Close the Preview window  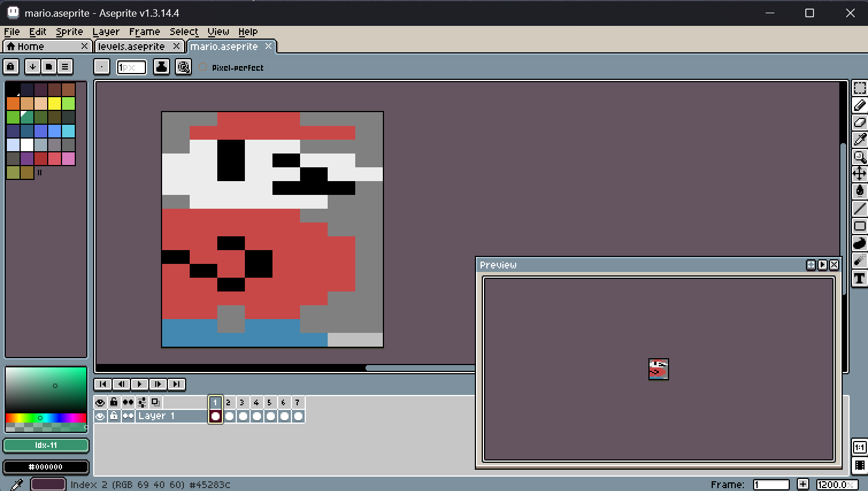coord(834,265)
